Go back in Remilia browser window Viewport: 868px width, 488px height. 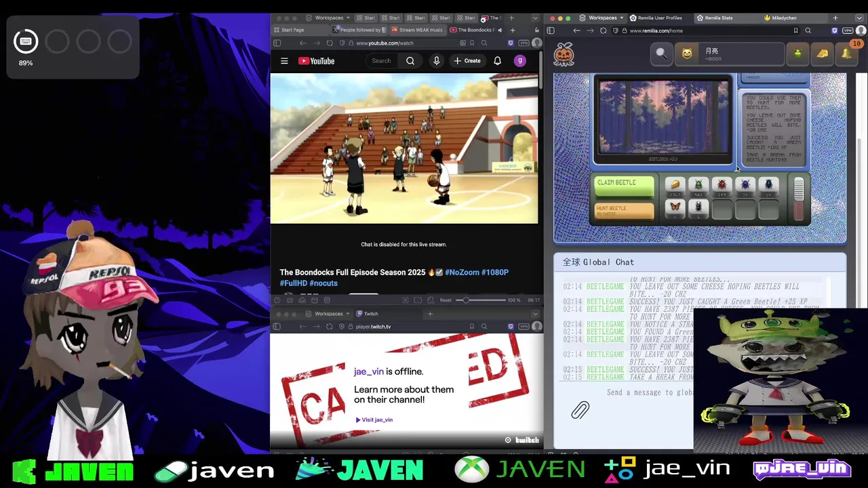coord(576,30)
